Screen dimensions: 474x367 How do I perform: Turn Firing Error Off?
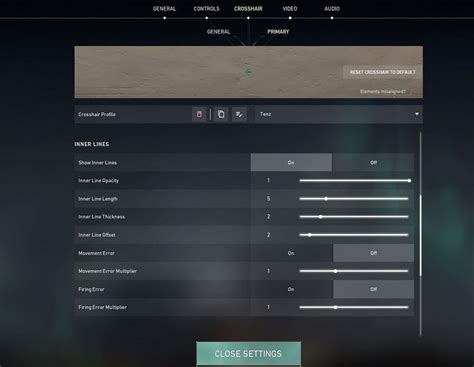click(x=373, y=289)
